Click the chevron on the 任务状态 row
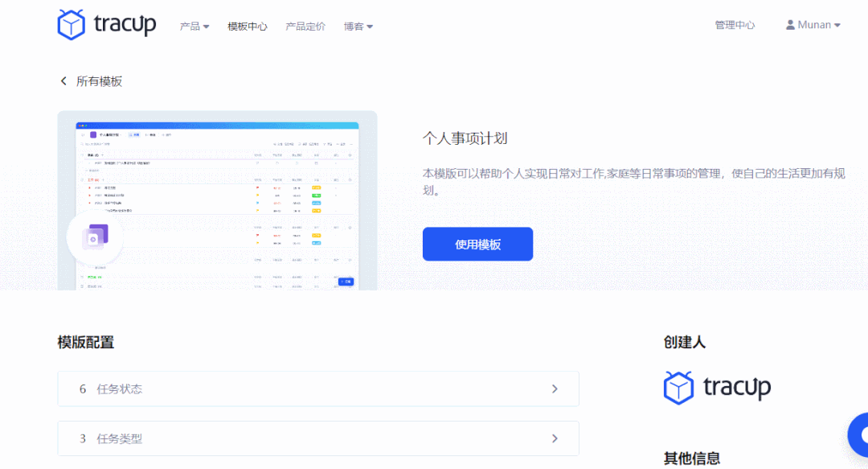868x469 pixels. (x=555, y=389)
